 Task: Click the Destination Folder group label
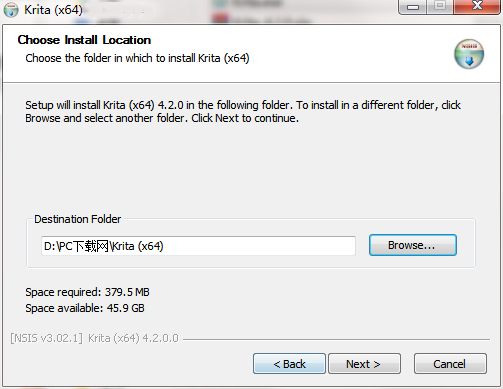(78, 219)
